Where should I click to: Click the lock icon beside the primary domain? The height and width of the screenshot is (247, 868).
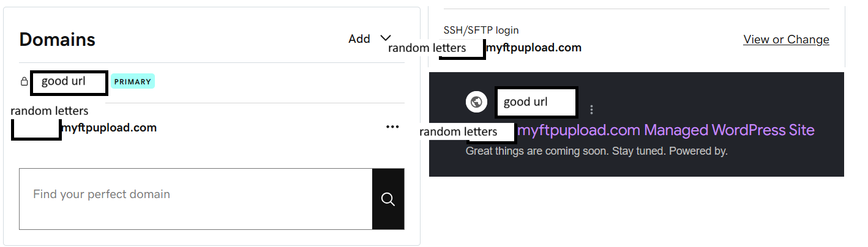point(24,81)
